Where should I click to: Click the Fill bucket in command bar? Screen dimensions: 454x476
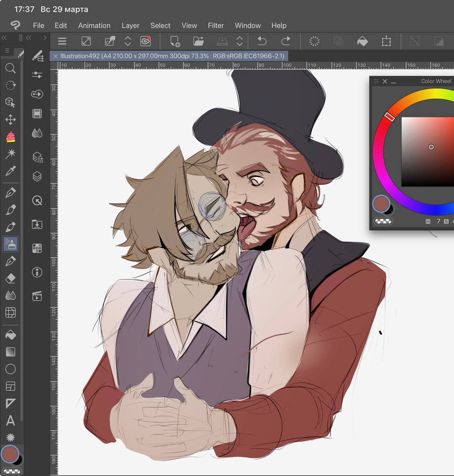pos(362,41)
